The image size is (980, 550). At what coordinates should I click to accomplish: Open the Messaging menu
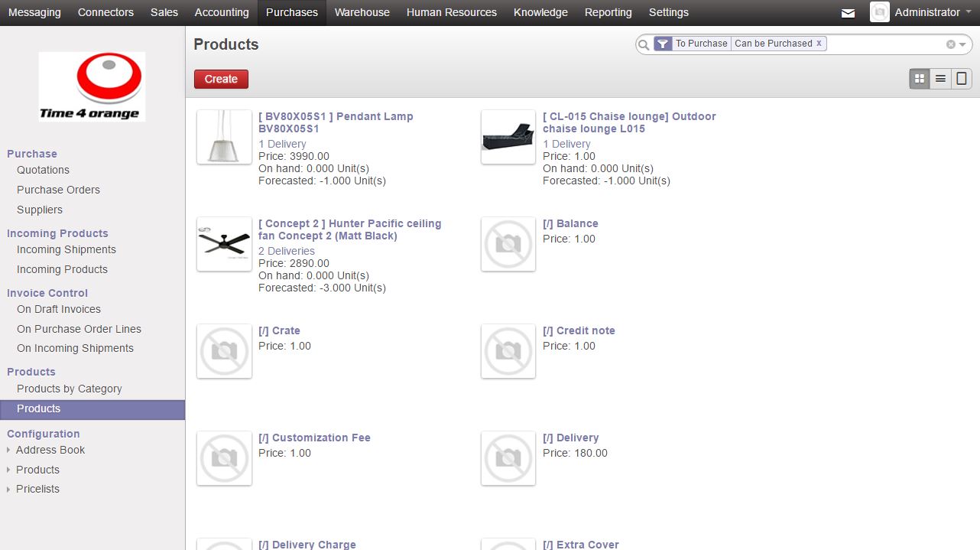(x=34, y=12)
